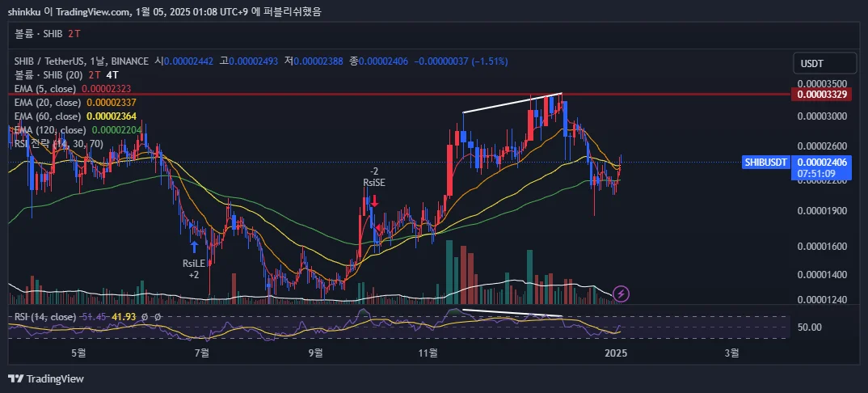Click the 50.00 RSI axis label
Image resolution: width=868 pixels, height=393 pixels.
click(809, 327)
